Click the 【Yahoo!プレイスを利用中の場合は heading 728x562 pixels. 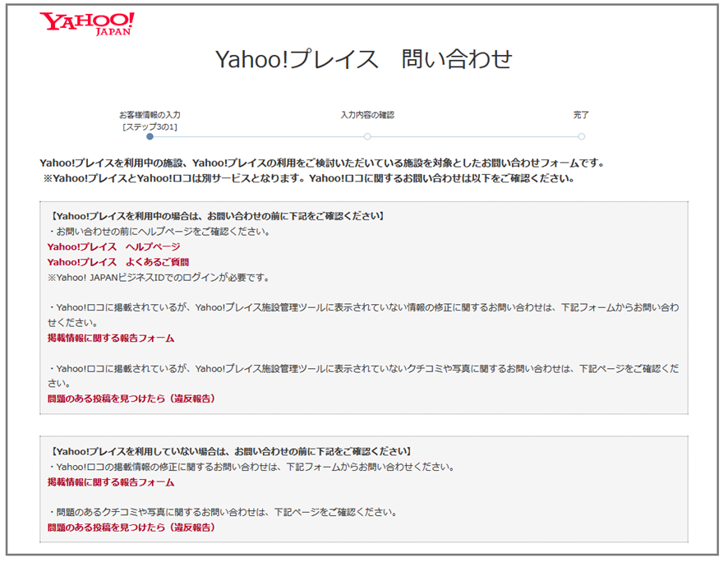[217, 216]
